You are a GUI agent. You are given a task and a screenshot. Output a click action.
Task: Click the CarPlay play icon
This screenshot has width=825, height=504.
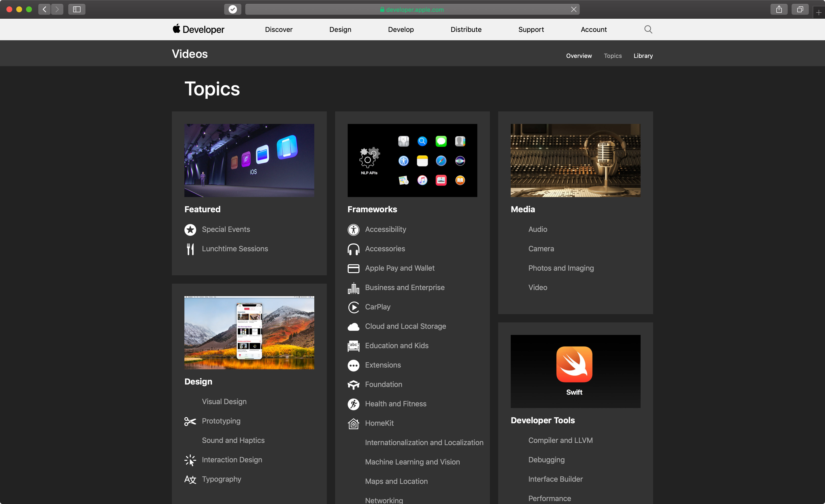pos(353,307)
